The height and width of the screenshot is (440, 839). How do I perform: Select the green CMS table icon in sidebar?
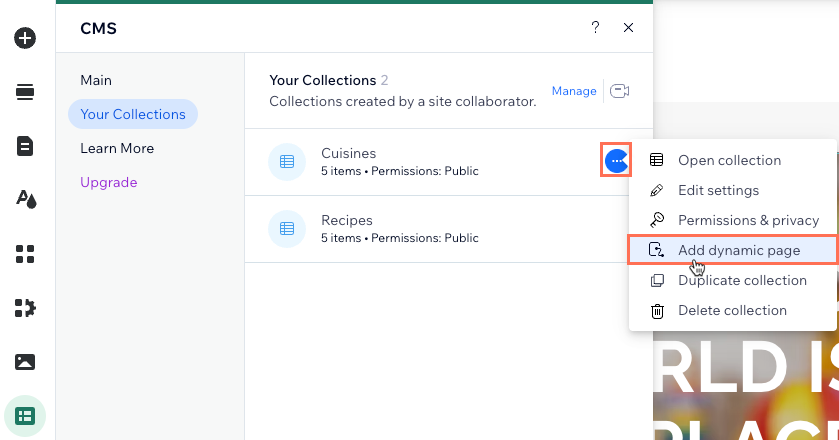(25, 416)
